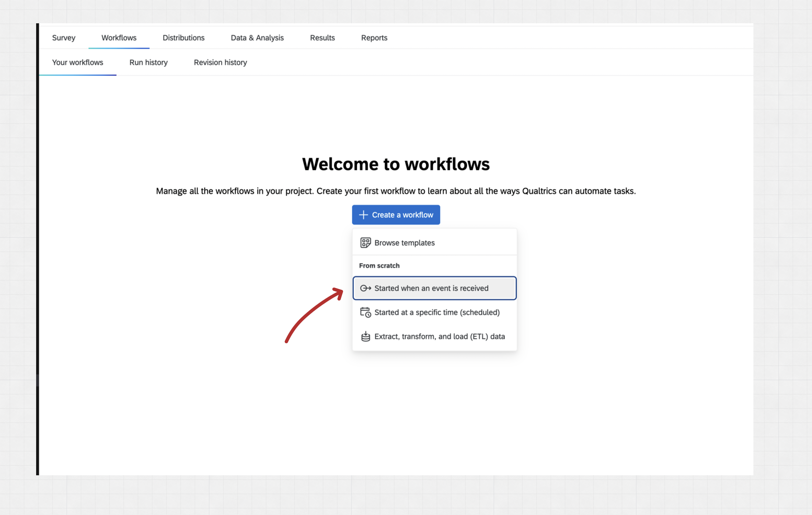Select the Your workflows sub-tab

[x=77, y=62]
